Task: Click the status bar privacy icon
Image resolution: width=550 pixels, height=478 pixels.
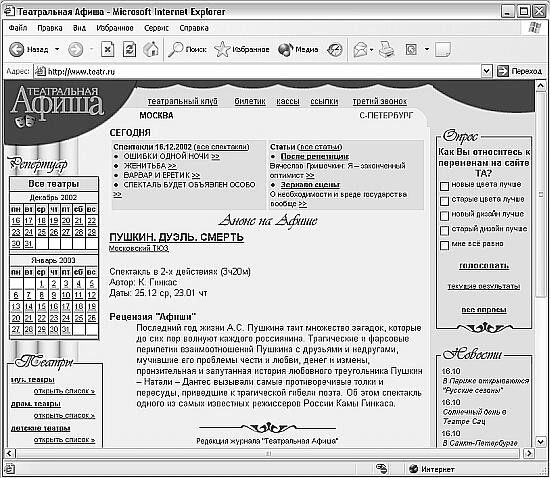Action: [x=381, y=469]
